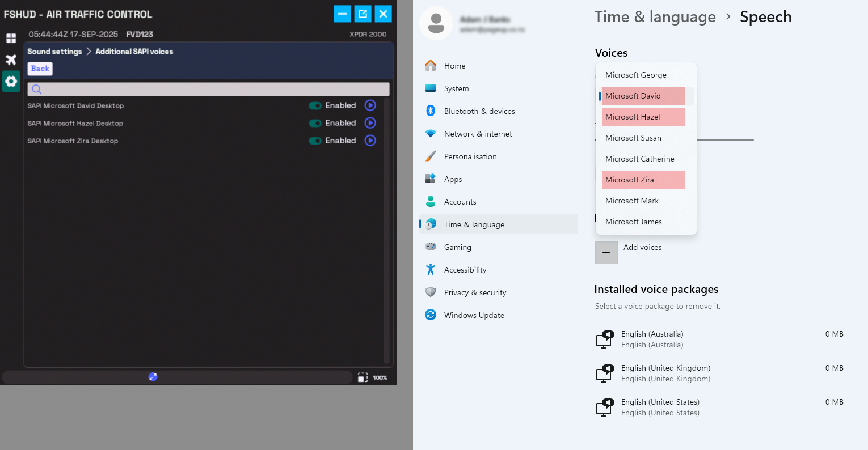
Task: Choose Microsoft Catherine from the voices dropdown
Action: (646, 159)
